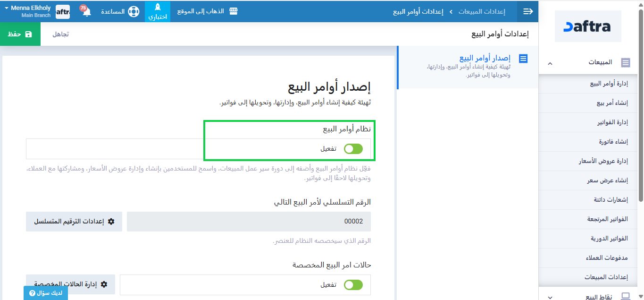Click the small Daftra avatar in the header
This screenshot has height=300, width=644.
[63, 12]
